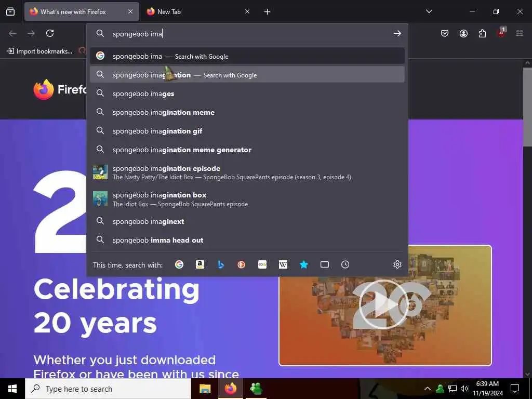The image size is (532, 399).
Task: Choose 'spongebob imagination box' suggestion
Action: [247, 199]
